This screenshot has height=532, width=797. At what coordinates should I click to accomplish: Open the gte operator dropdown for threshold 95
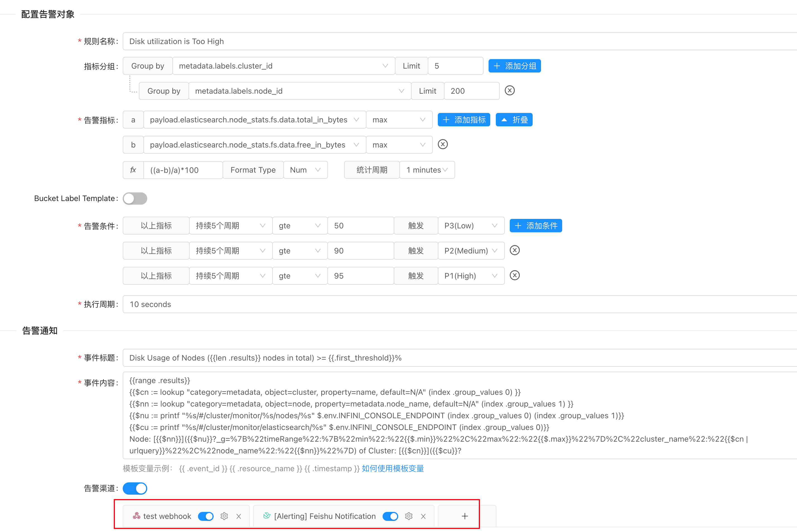(x=300, y=276)
